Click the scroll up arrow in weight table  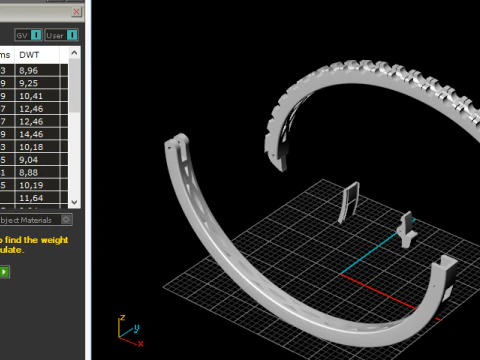[x=74, y=53]
